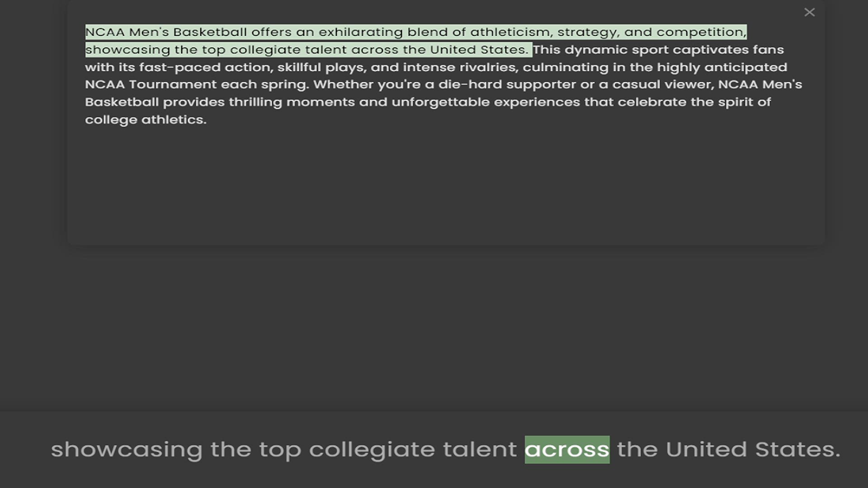This screenshot has height=488, width=868.
Task: Click "collegiate" in the bottom caption
Action: pos(372,450)
